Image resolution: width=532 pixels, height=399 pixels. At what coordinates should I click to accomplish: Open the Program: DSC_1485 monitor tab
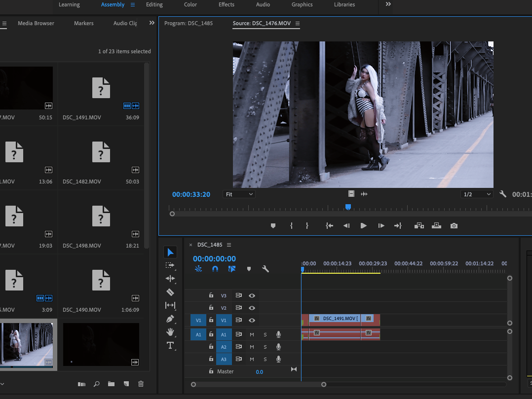[189, 23]
